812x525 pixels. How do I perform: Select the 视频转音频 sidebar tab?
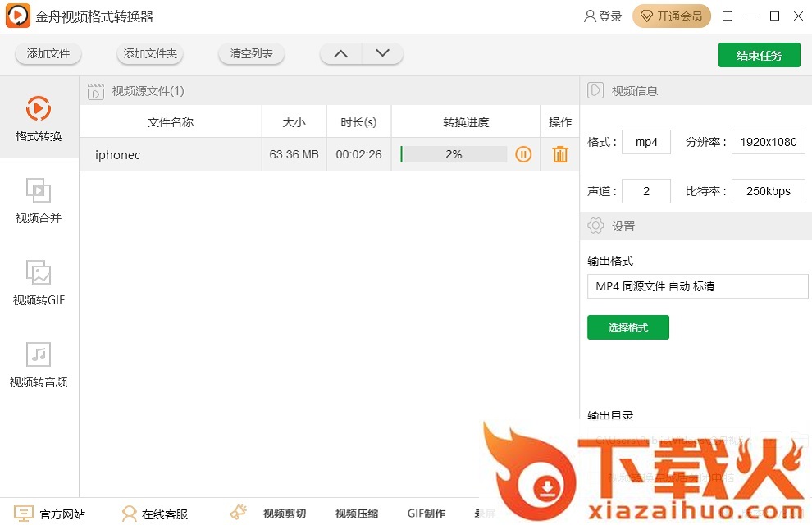tap(39, 364)
